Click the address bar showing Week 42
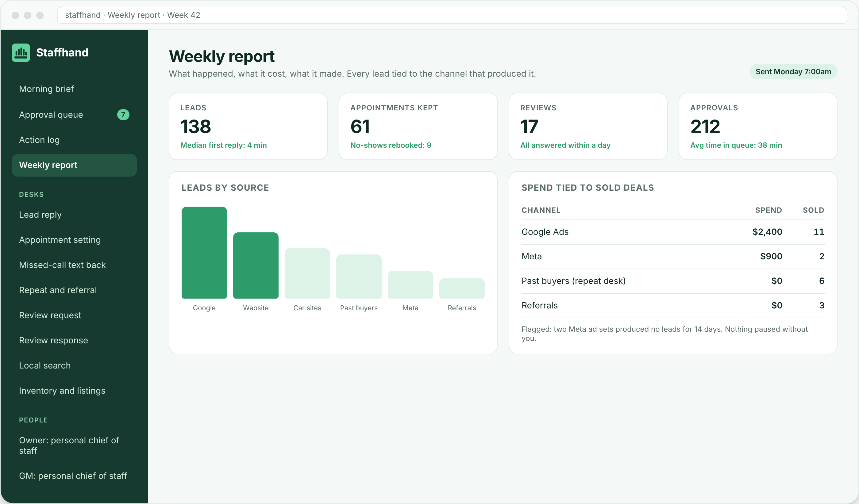The width and height of the screenshot is (859, 504). pyautogui.click(x=452, y=15)
